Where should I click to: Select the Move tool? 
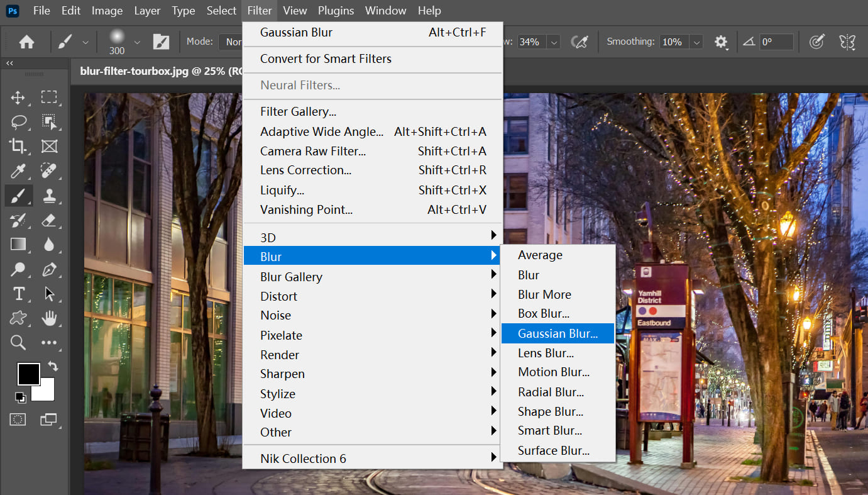click(18, 97)
